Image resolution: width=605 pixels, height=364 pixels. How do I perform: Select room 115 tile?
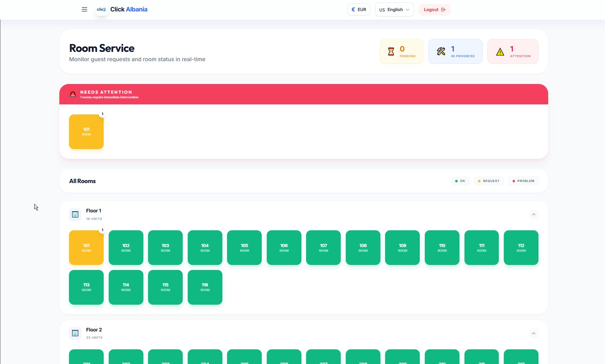tap(165, 287)
